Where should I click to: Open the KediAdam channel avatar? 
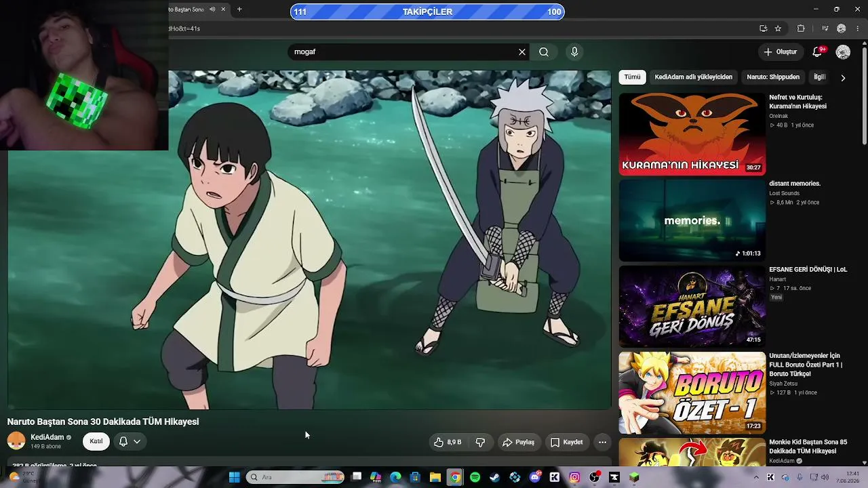coord(16,441)
